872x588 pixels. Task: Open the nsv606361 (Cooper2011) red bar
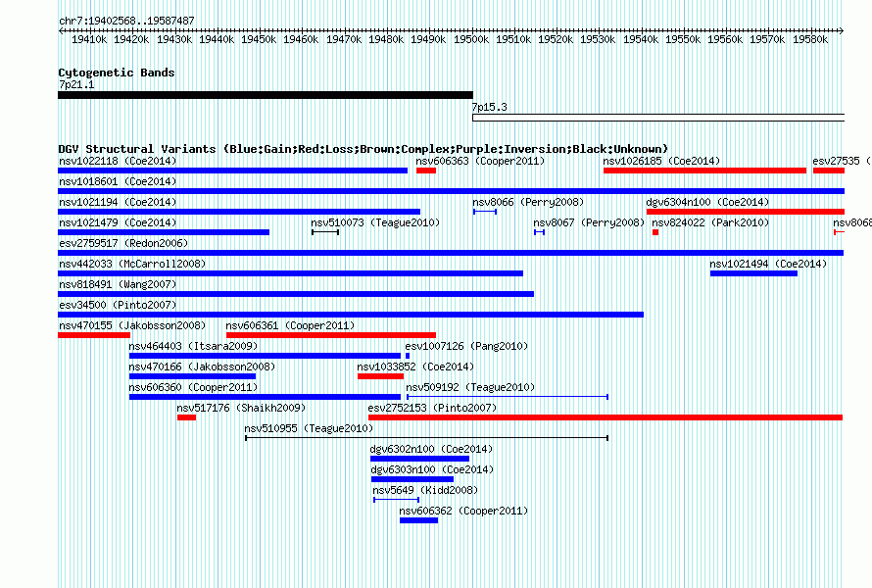[x=331, y=335]
